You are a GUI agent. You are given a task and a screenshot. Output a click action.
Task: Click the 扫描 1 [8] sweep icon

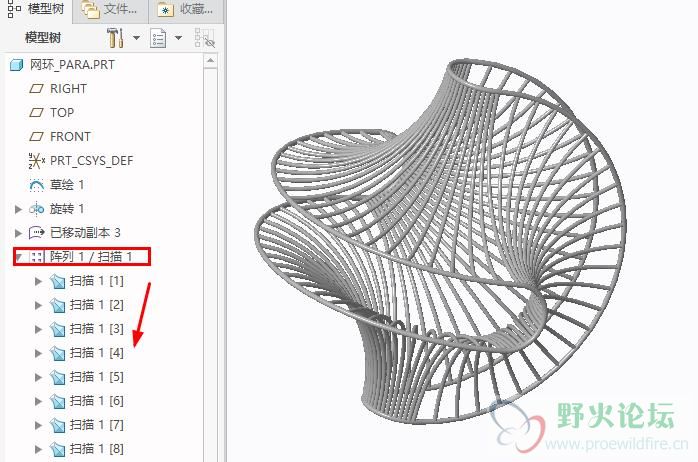(57, 450)
